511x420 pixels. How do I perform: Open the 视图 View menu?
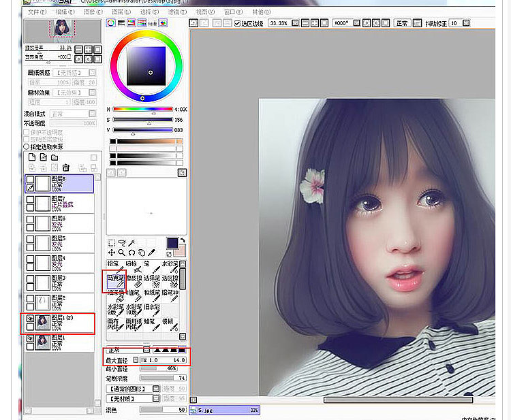point(205,12)
